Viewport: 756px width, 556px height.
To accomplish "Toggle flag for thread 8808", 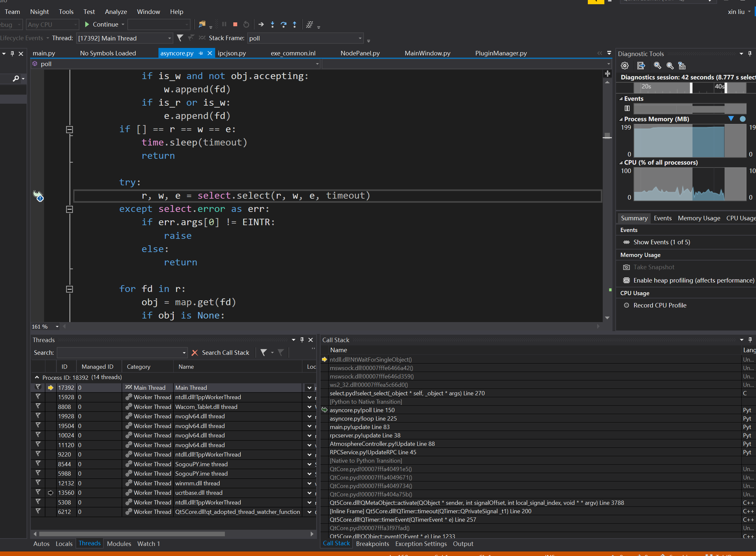I will coord(38,407).
